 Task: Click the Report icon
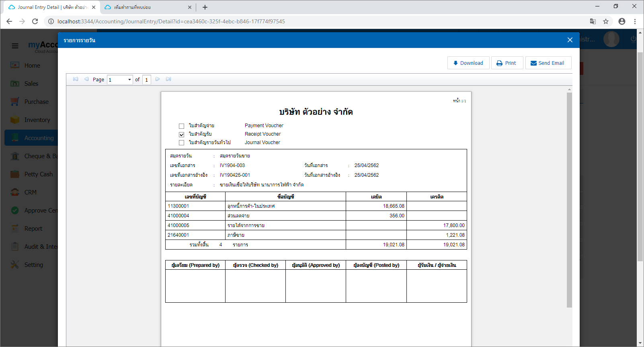tap(15, 228)
